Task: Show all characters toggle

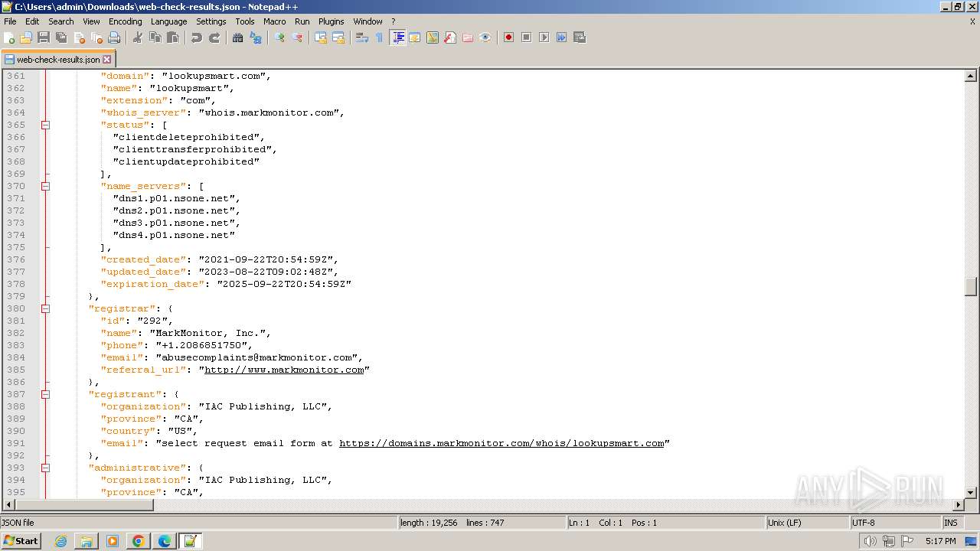Action: [x=379, y=37]
